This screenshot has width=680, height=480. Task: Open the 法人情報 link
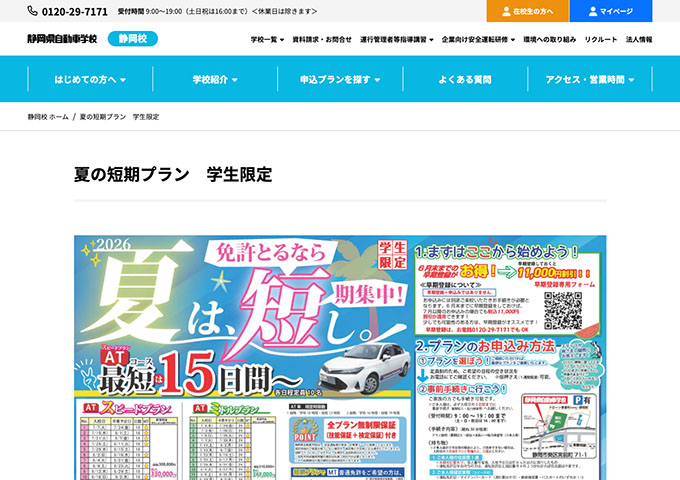click(x=639, y=39)
